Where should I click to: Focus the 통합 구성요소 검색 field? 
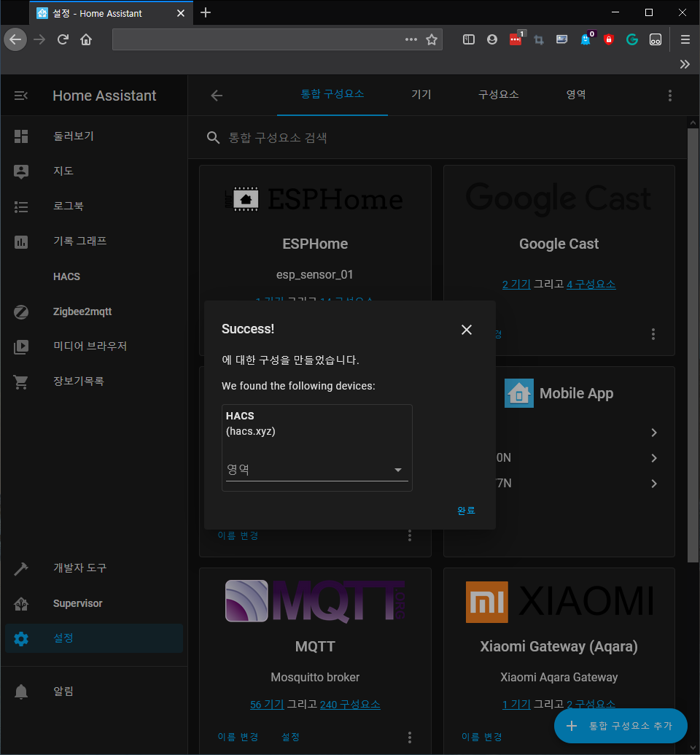point(437,138)
